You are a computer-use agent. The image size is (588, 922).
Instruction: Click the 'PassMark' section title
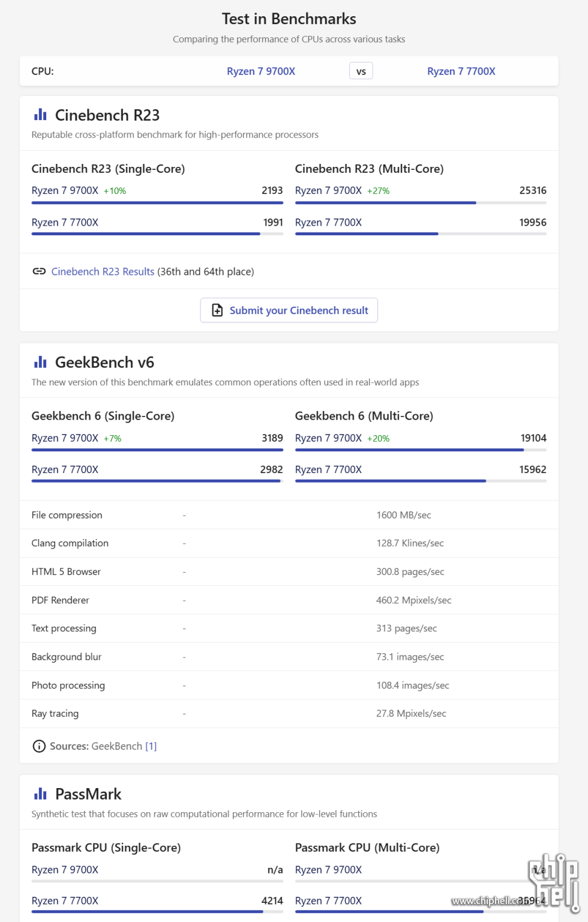(88, 794)
